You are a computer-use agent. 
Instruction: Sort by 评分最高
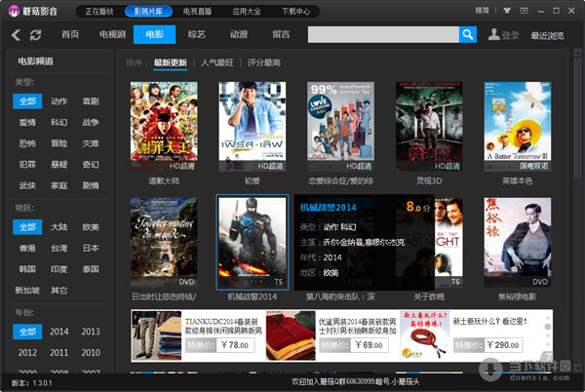264,62
